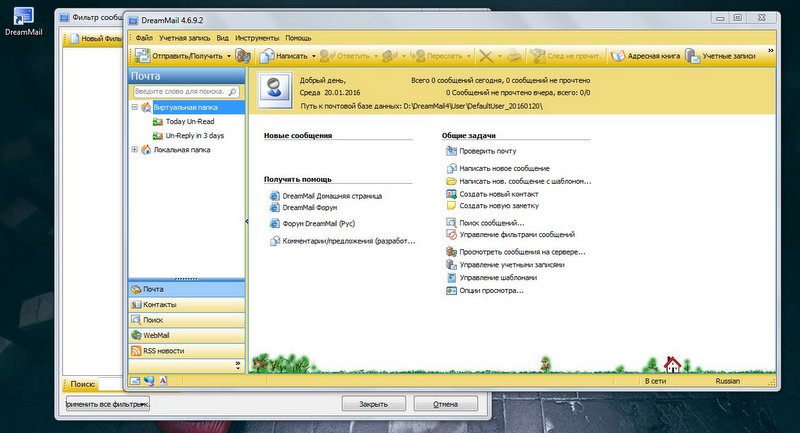Open the Учетная запись menu
Image resolution: width=800 pixels, height=433 pixels.
click(x=184, y=38)
